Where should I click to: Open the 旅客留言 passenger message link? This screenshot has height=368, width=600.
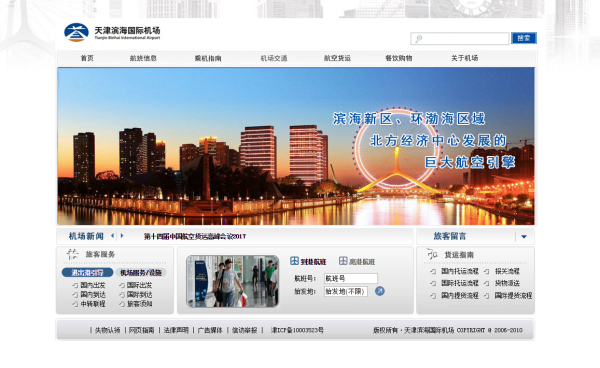click(450, 236)
